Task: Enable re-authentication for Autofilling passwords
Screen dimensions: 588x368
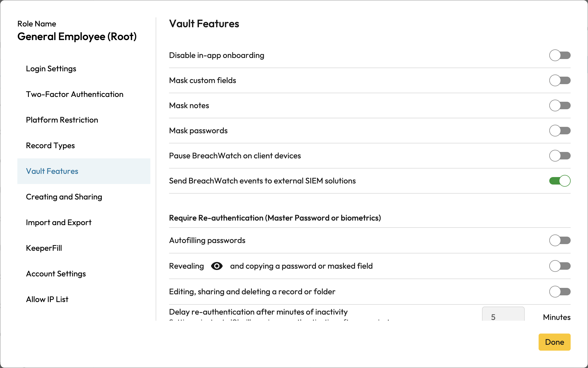Action: [560, 240]
